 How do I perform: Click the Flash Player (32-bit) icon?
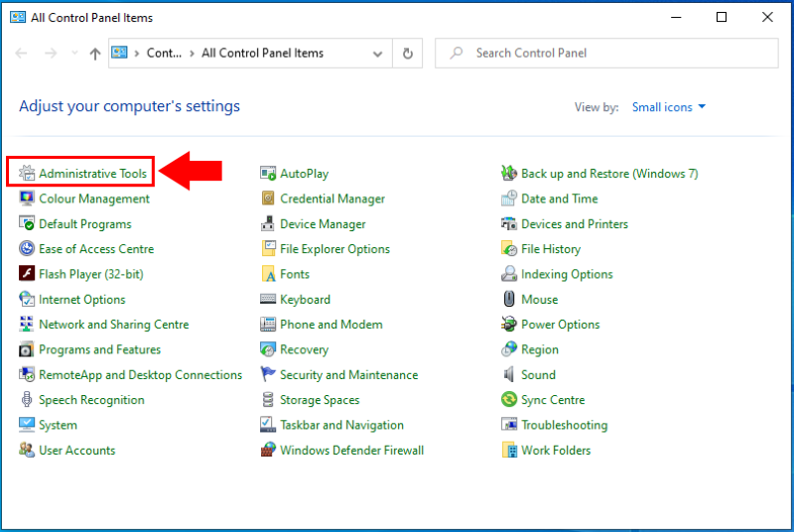[x=27, y=274]
